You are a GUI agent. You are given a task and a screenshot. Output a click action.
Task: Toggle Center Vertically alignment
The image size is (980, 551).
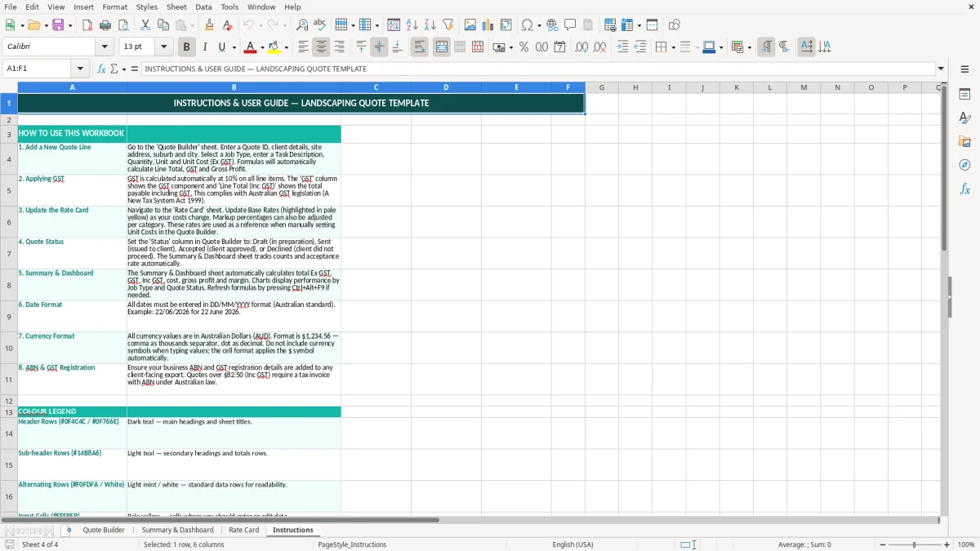pos(379,47)
